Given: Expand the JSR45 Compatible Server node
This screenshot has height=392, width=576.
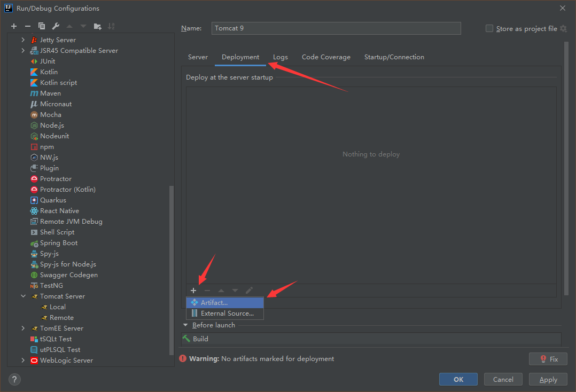Looking at the screenshot, I should point(23,50).
